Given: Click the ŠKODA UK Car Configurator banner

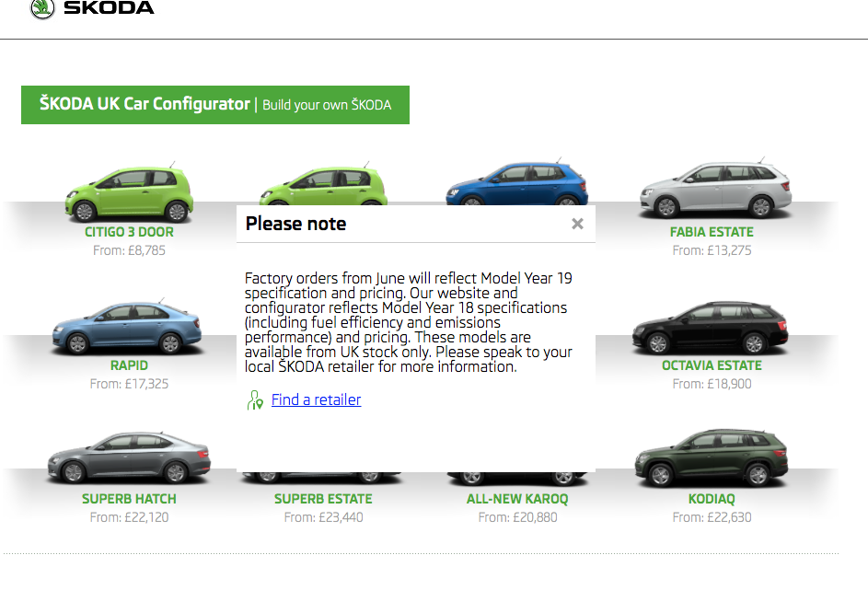Looking at the screenshot, I should [x=215, y=105].
